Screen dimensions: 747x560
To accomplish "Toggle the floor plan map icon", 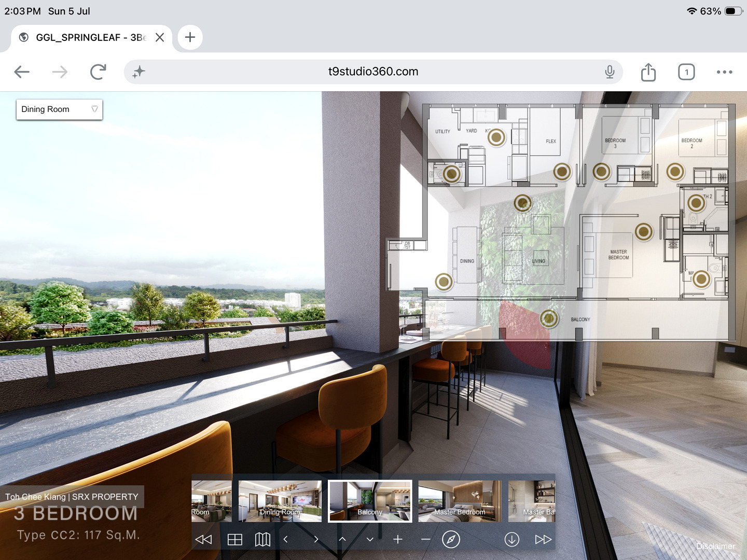I will click(262, 539).
